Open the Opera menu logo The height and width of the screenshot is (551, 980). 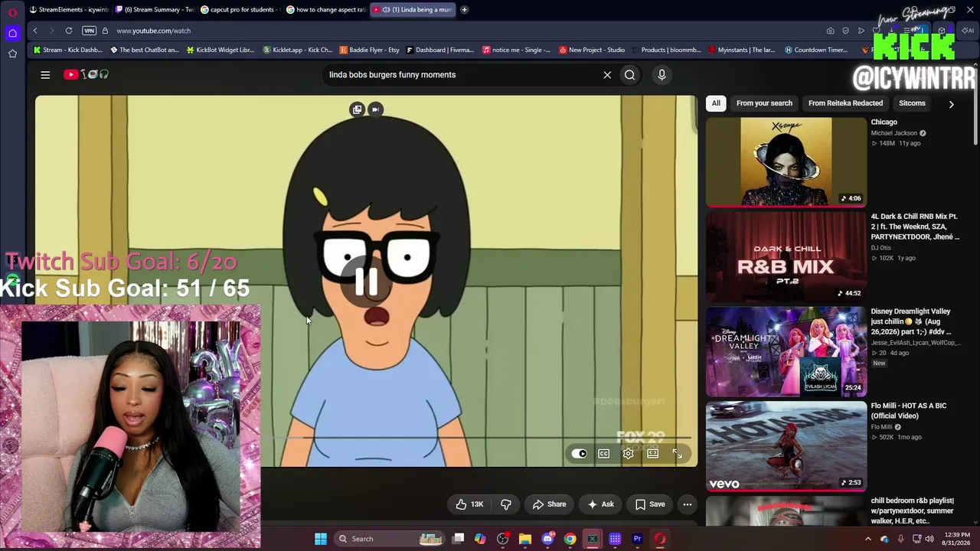[12, 11]
